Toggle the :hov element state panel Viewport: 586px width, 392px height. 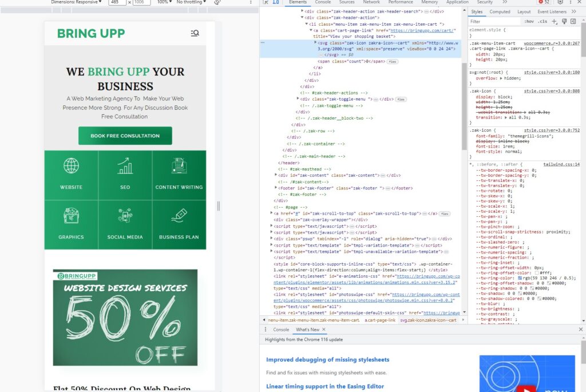(x=529, y=22)
